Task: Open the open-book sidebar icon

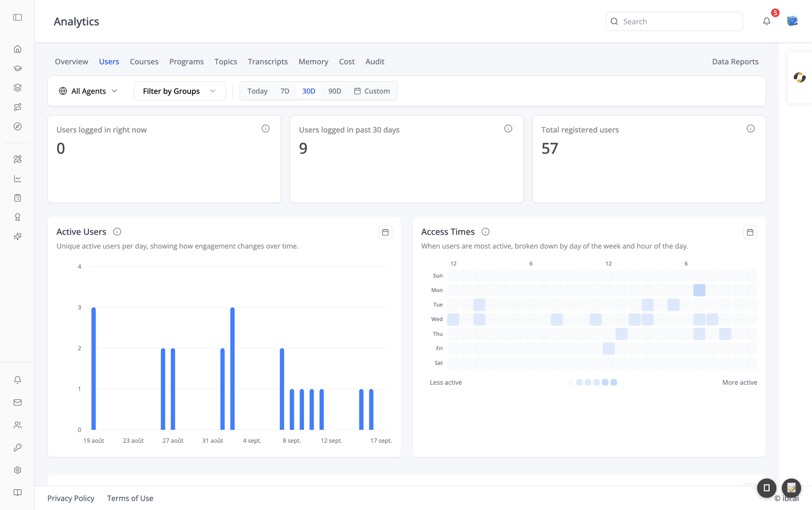Action: pyautogui.click(x=18, y=493)
